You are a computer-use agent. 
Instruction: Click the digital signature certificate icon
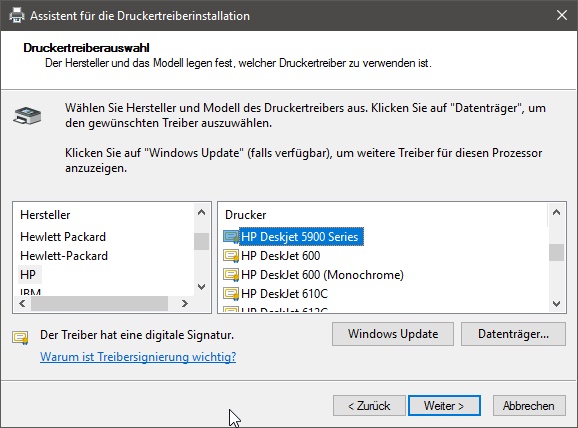20,337
